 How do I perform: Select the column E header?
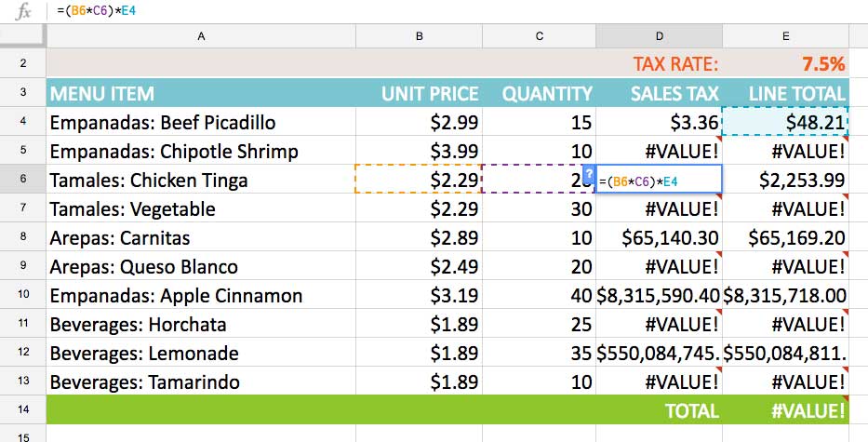[x=785, y=36]
